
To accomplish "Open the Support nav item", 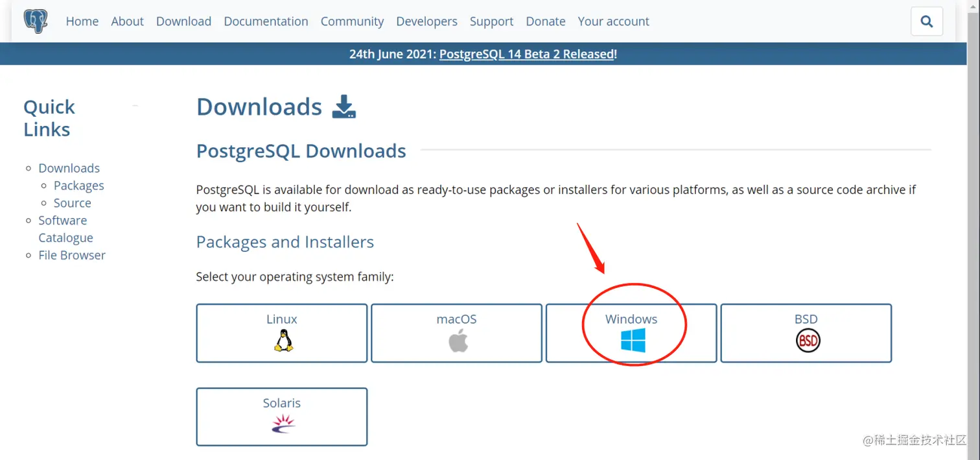I will coord(491,21).
